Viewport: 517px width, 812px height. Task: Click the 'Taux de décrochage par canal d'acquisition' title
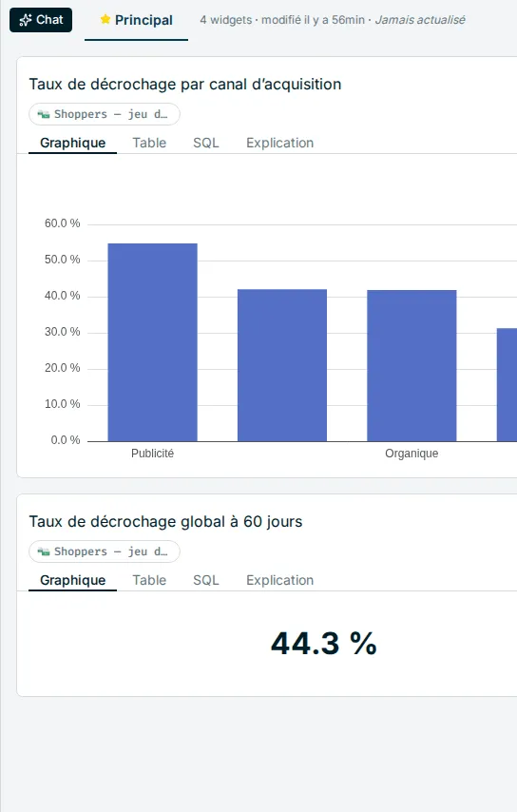[x=185, y=84]
